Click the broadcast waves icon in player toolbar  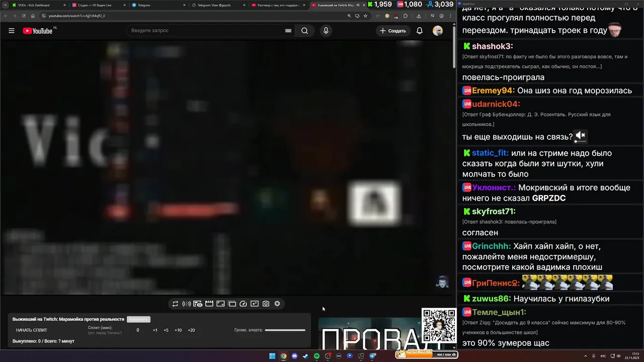click(x=186, y=304)
